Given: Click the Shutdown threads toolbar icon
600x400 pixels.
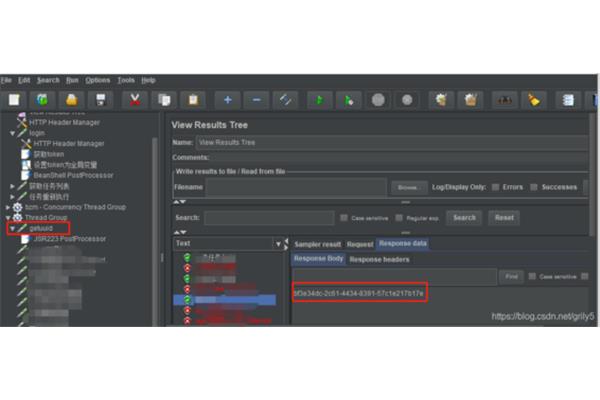Looking at the screenshot, I should [x=407, y=100].
